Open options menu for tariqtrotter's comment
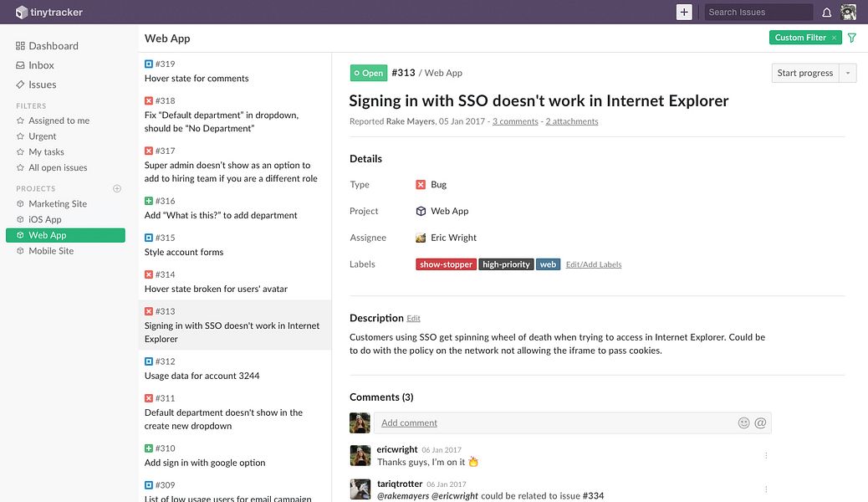The image size is (868, 502). (766, 489)
